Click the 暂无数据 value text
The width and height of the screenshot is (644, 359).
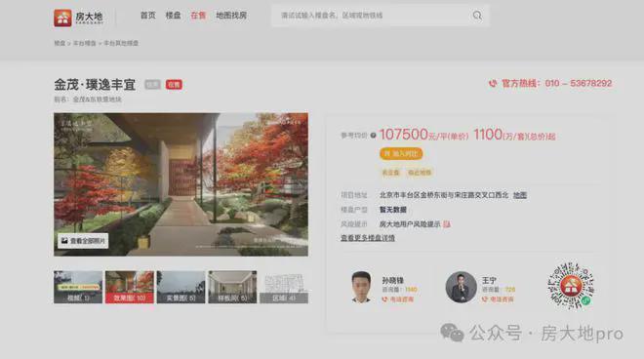(393, 210)
